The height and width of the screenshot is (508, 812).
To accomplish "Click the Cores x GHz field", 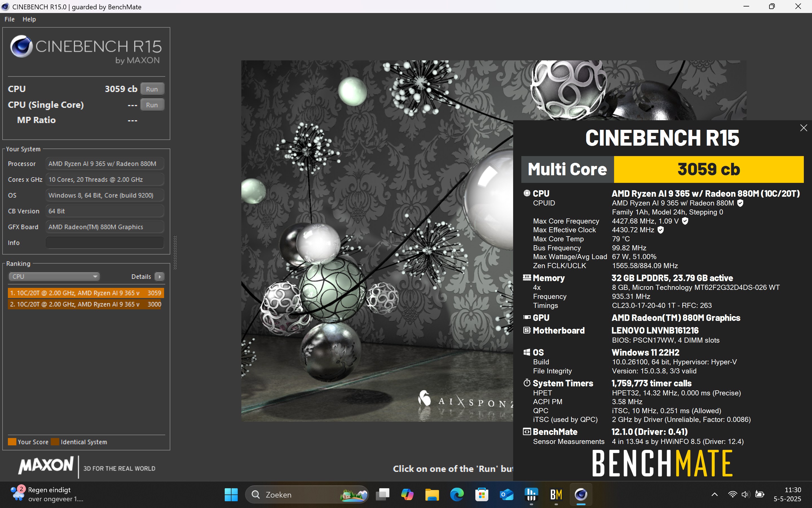I will (x=105, y=179).
